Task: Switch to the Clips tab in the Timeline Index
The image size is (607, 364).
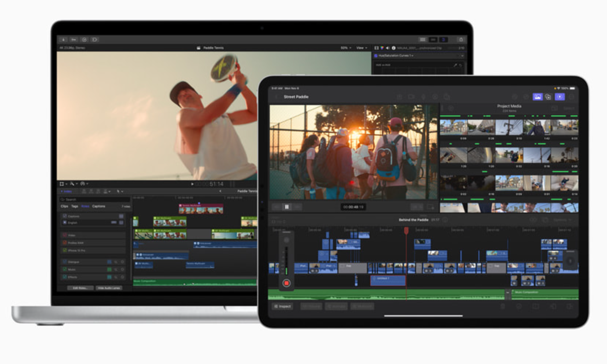Action: click(65, 206)
